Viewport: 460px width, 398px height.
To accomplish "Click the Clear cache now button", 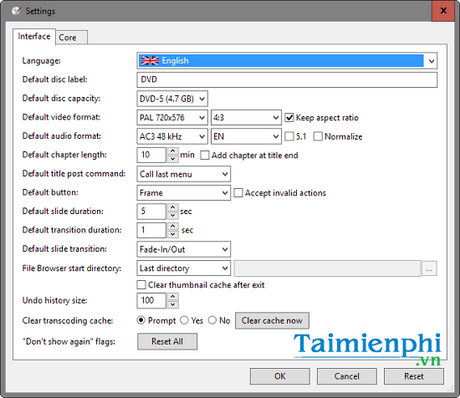I will click(x=272, y=321).
